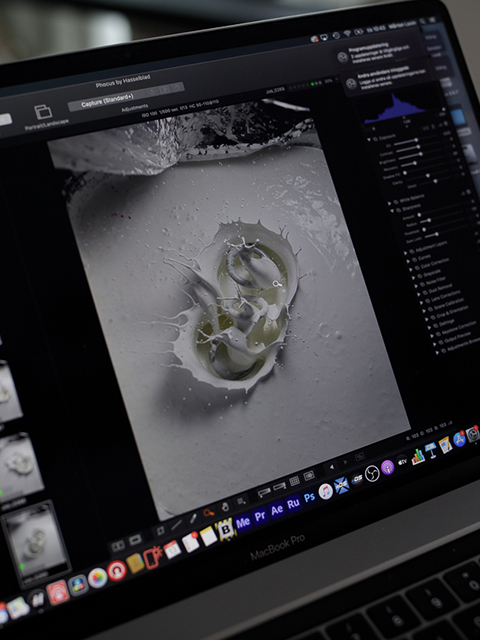Go to next image with right arrow

[x=345, y=462]
